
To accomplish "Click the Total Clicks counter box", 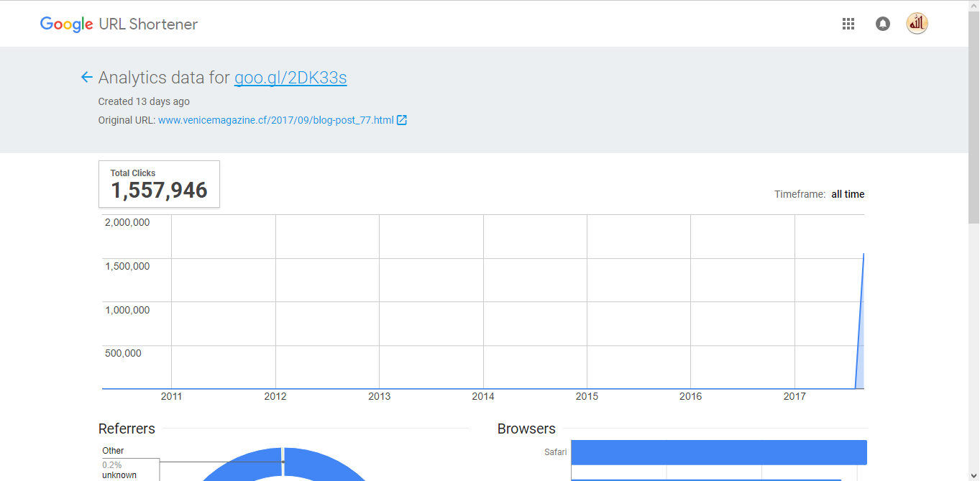I will (158, 184).
